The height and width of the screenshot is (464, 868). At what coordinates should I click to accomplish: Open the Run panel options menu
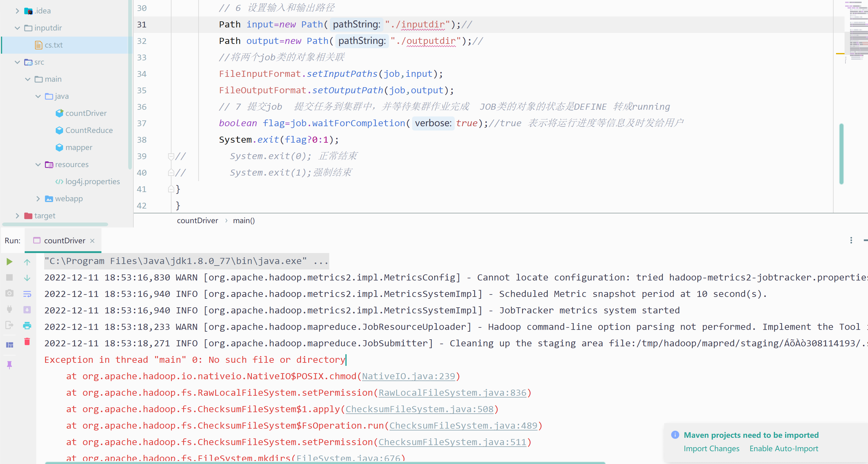click(x=851, y=240)
